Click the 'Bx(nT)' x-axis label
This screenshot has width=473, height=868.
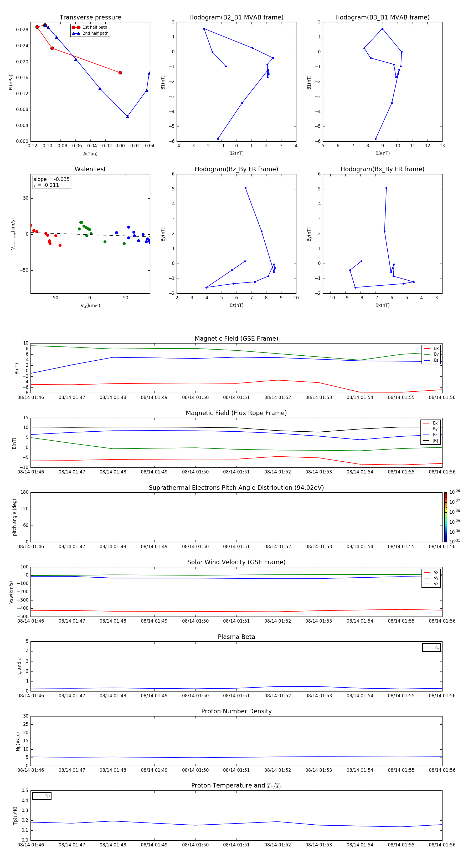pos(382,305)
